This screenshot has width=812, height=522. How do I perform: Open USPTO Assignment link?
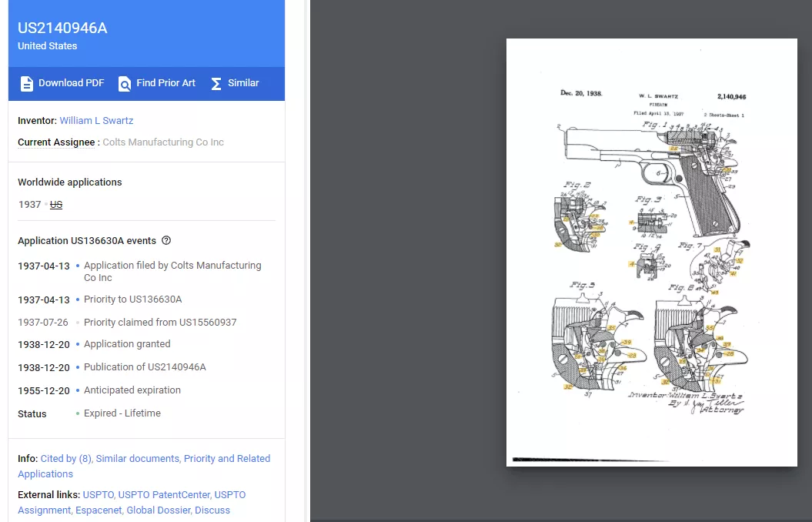(x=132, y=502)
